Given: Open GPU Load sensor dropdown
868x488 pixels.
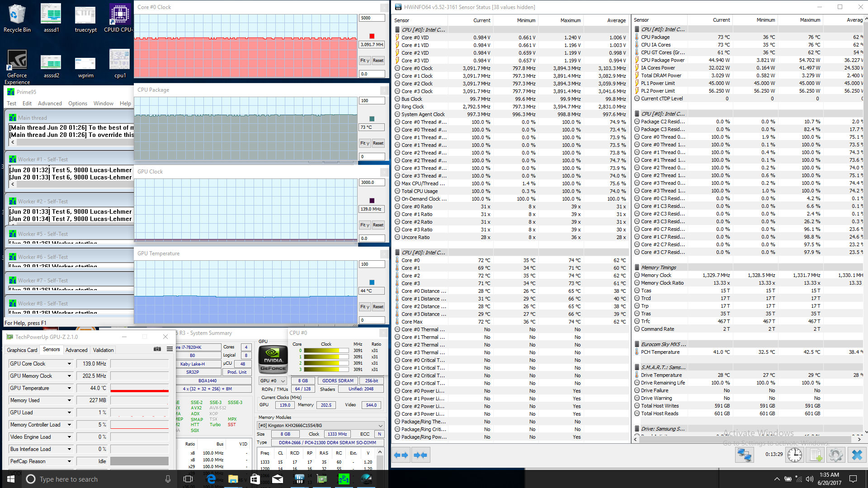Looking at the screenshot, I should [x=69, y=413].
